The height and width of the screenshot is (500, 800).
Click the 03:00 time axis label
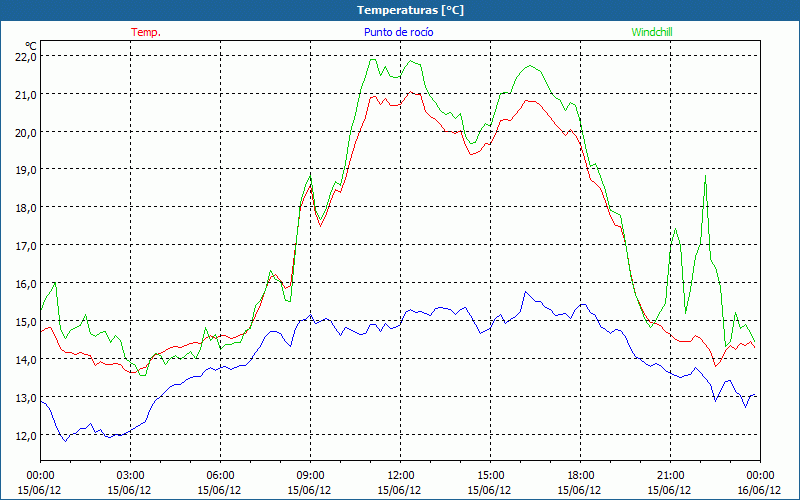131,476
